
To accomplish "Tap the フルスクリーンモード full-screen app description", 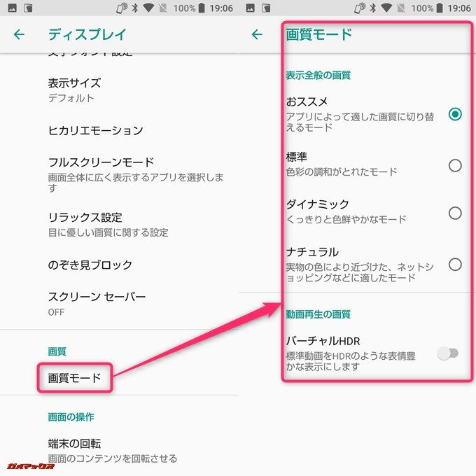I will [136, 183].
